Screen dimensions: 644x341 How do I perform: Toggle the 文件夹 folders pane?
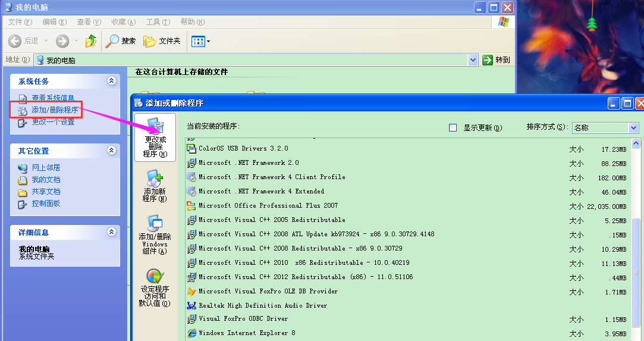(162, 41)
